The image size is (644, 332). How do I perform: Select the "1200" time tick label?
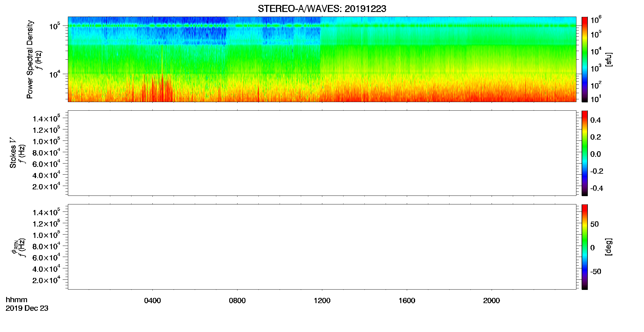coord(322,301)
